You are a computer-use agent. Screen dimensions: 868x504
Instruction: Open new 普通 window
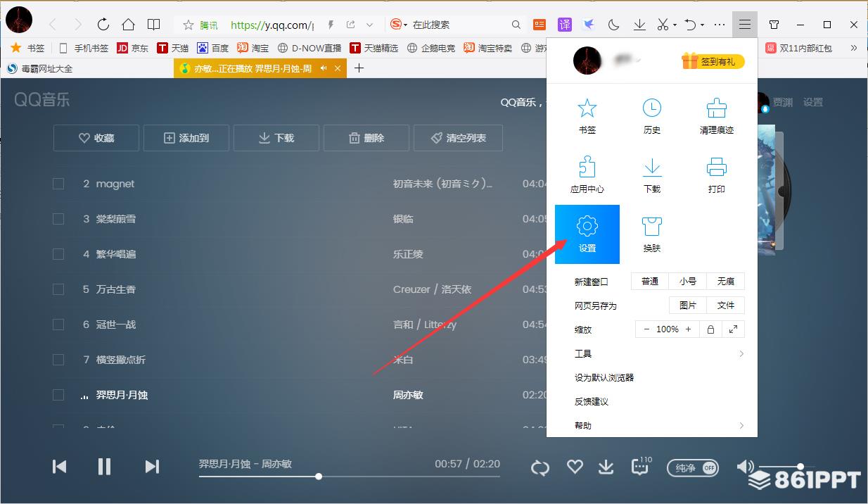point(650,282)
